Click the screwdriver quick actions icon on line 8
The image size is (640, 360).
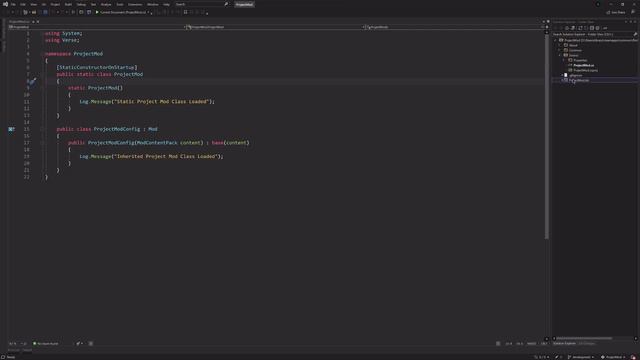(x=33, y=81)
